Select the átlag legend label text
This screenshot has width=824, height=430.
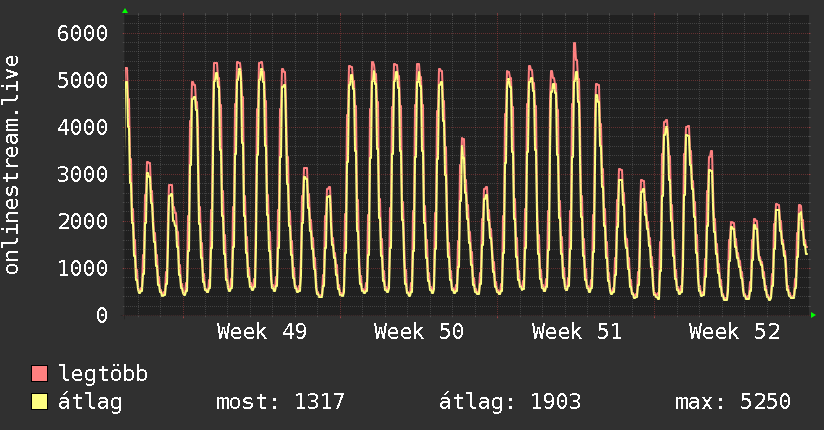tap(90, 402)
